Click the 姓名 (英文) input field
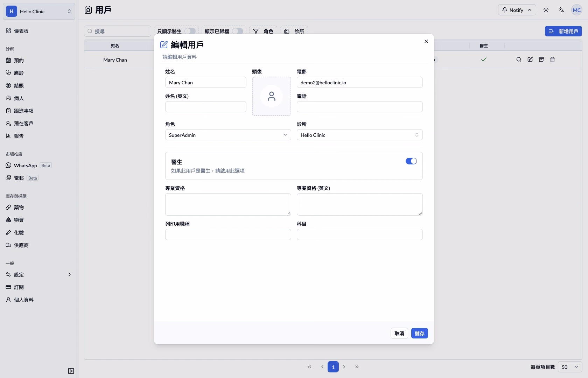The width and height of the screenshot is (588, 378). (206, 107)
